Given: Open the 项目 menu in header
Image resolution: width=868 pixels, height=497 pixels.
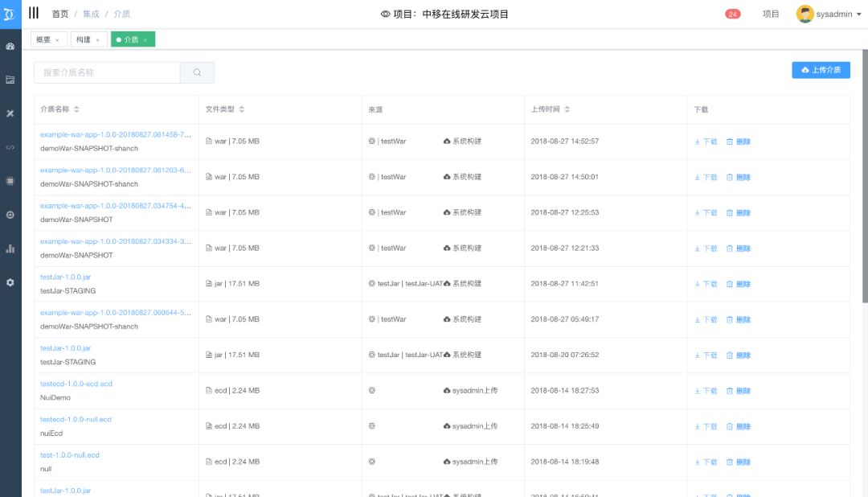Looking at the screenshot, I should pos(771,14).
